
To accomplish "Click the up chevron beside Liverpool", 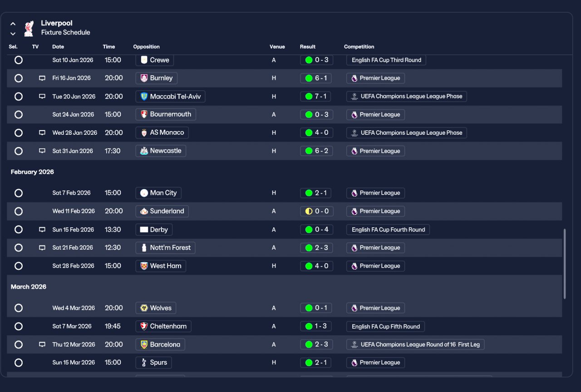I will point(13,24).
